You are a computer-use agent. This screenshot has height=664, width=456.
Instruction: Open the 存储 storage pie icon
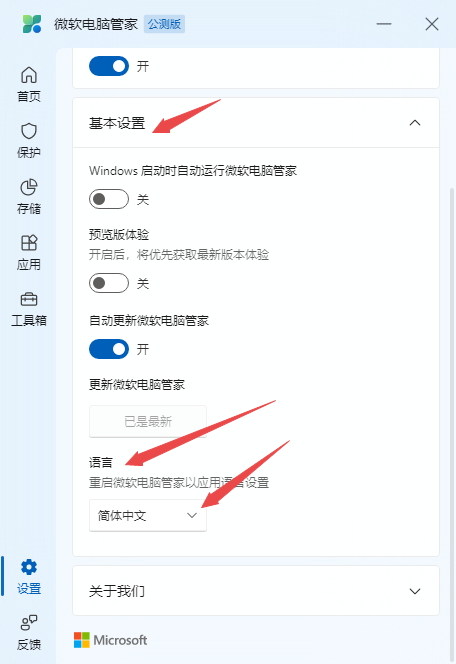pyautogui.click(x=29, y=187)
